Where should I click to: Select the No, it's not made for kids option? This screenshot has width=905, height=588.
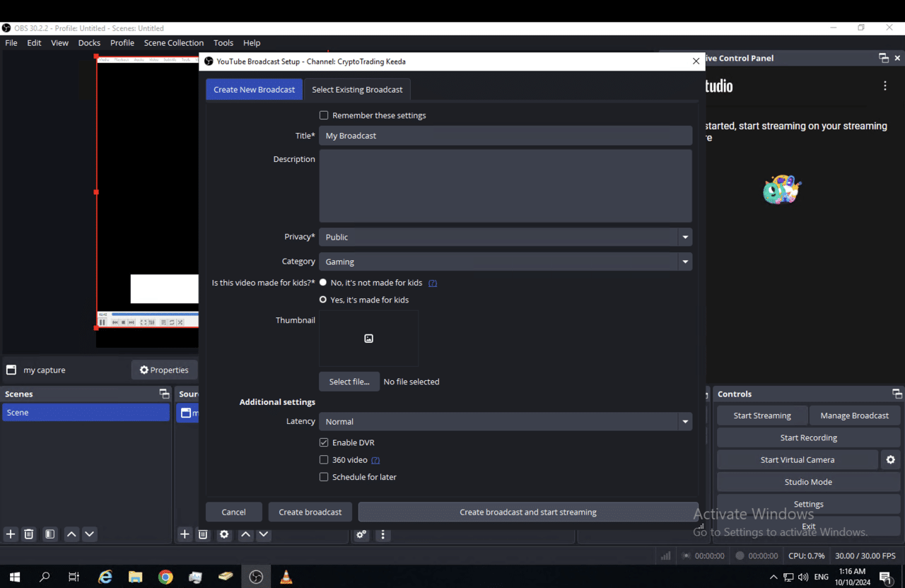point(322,282)
